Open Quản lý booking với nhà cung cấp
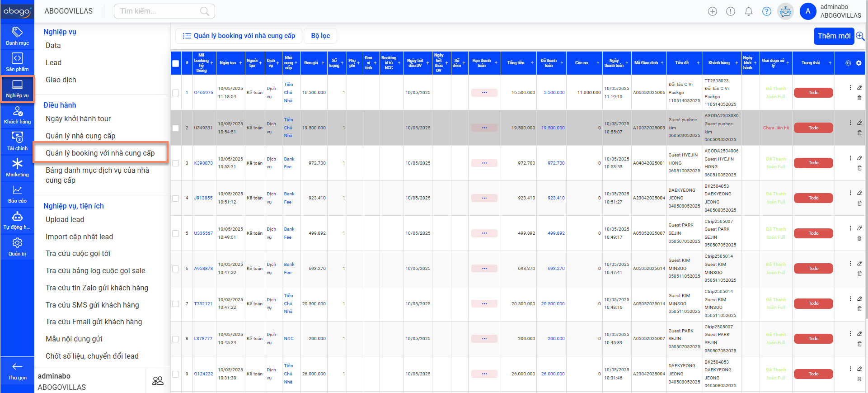This screenshot has width=868, height=393. [x=100, y=153]
